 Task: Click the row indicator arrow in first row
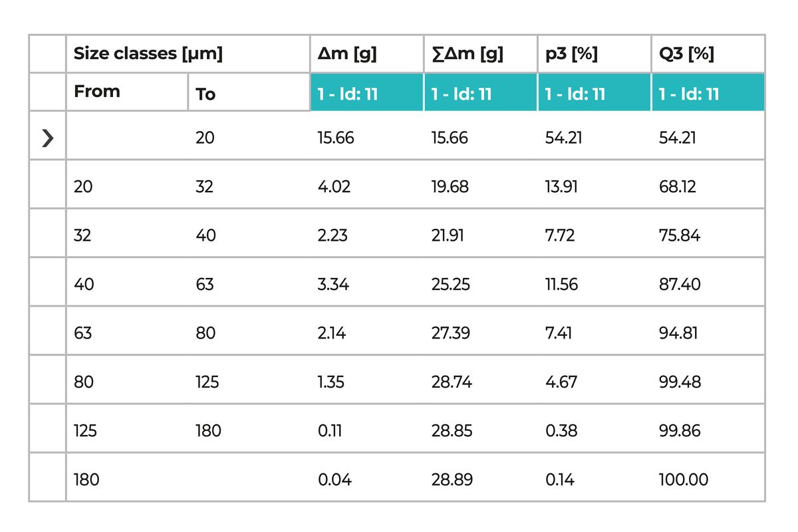tap(47, 138)
